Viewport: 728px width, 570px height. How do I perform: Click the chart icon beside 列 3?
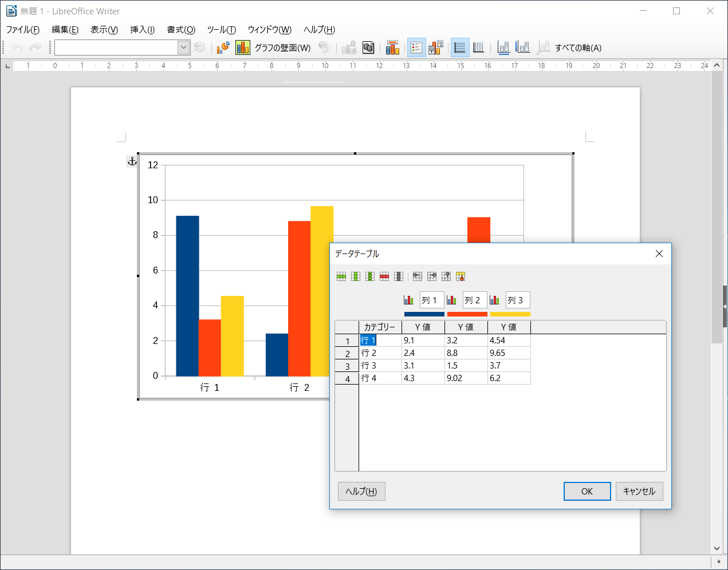pos(494,300)
